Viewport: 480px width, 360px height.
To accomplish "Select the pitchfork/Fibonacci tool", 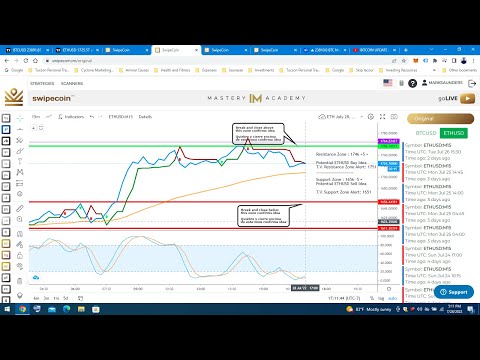I will point(20,140).
